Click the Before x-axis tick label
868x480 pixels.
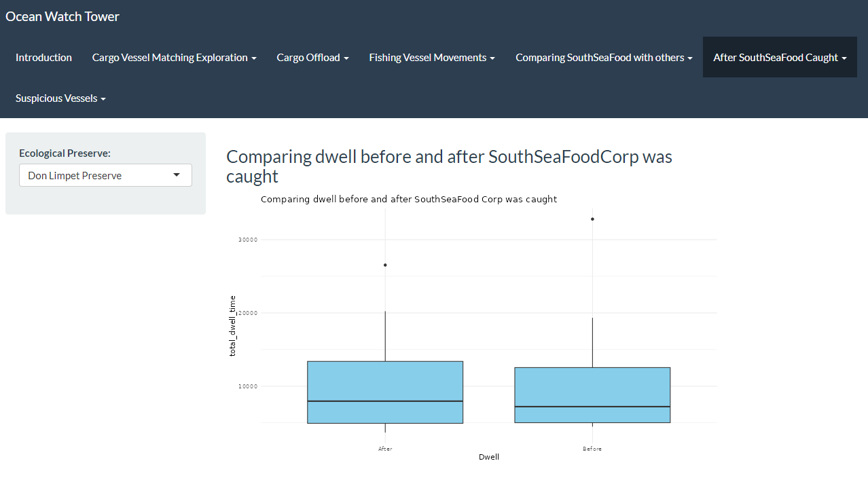pyautogui.click(x=592, y=449)
